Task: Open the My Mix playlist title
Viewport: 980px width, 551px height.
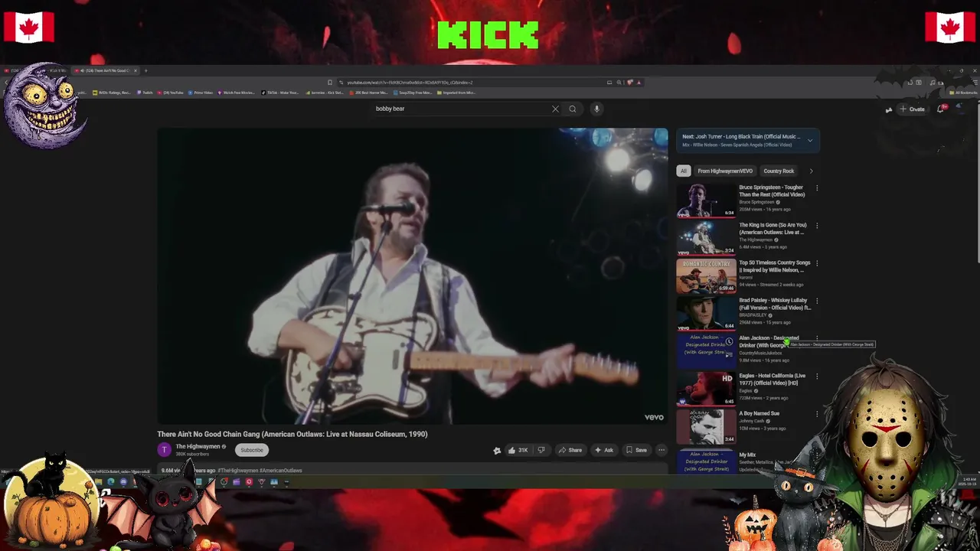Action: [x=746, y=455]
